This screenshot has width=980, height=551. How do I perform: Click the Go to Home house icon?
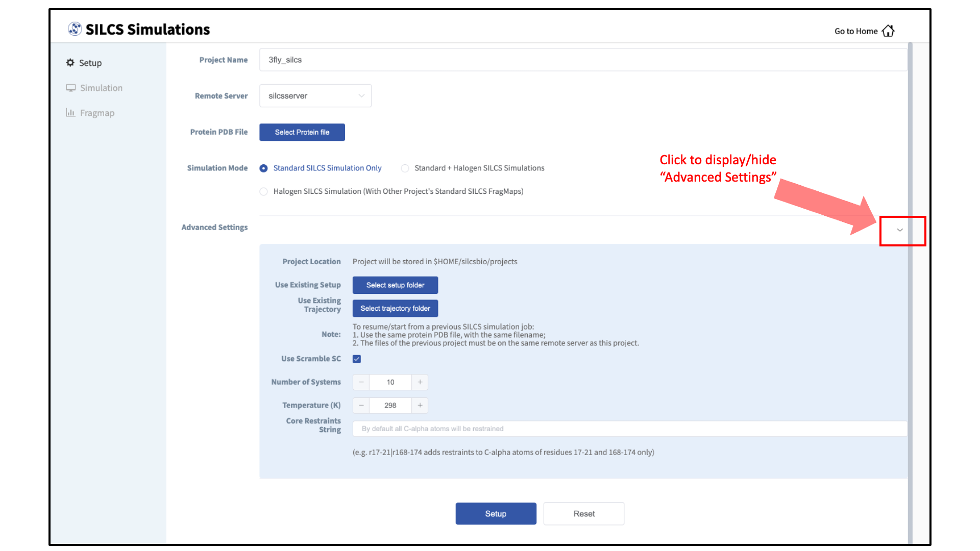click(x=888, y=31)
